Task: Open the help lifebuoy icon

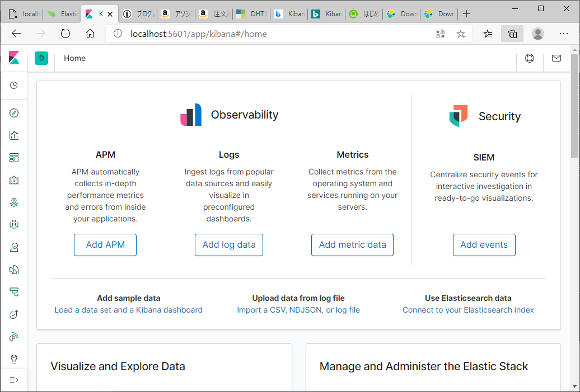Action: (x=530, y=58)
